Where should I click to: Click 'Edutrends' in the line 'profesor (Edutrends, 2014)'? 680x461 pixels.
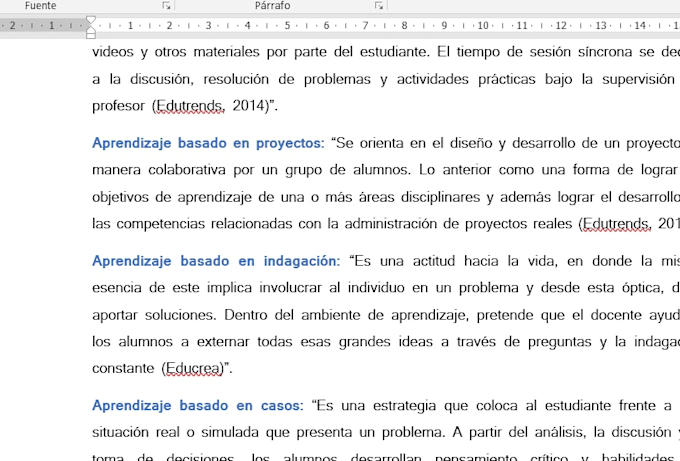[189, 106]
